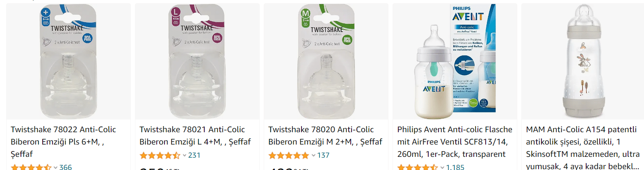Open Philips Avent Anti-colic bottle image
Image resolution: width=644 pixels, height=170 pixels.
(455, 62)
